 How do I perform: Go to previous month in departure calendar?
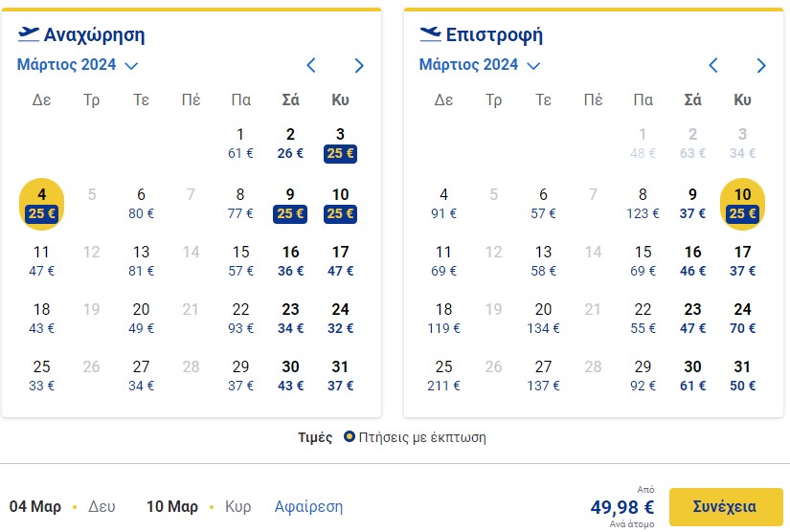(x=311, y=65)
